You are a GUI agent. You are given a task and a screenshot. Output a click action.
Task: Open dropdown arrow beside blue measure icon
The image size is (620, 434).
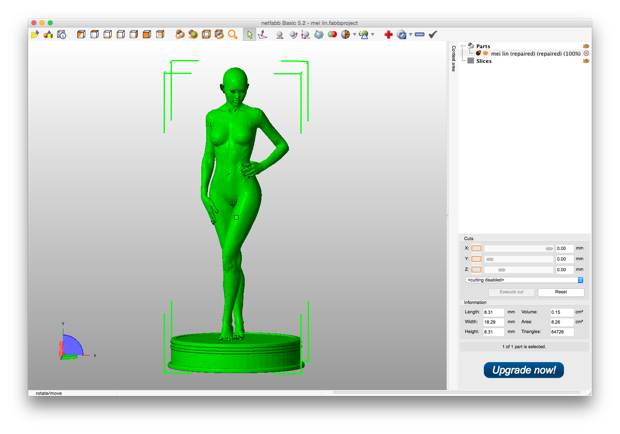410,35
